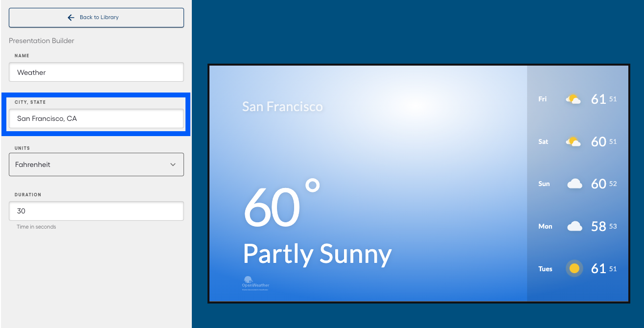This screenshot has height=328, width=644.
Task: Click the Tues forecast day label
Action: pyautogui.click(x=545, y=269)
